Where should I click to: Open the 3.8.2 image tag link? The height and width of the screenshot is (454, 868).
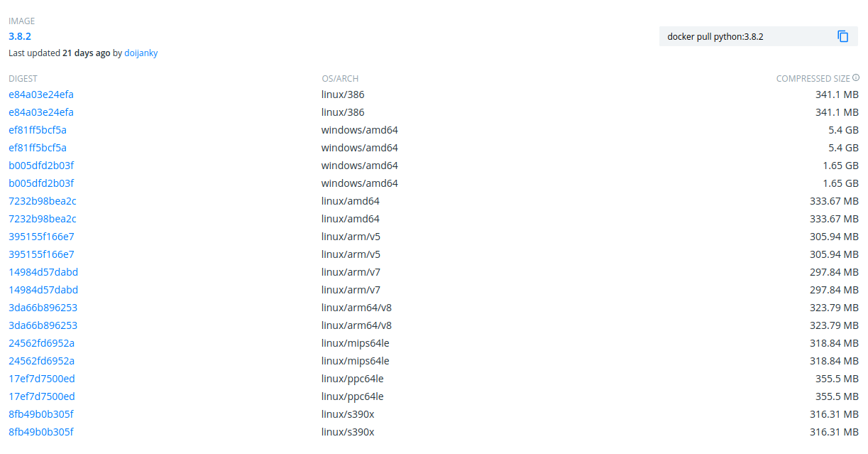tap(20, 36)
